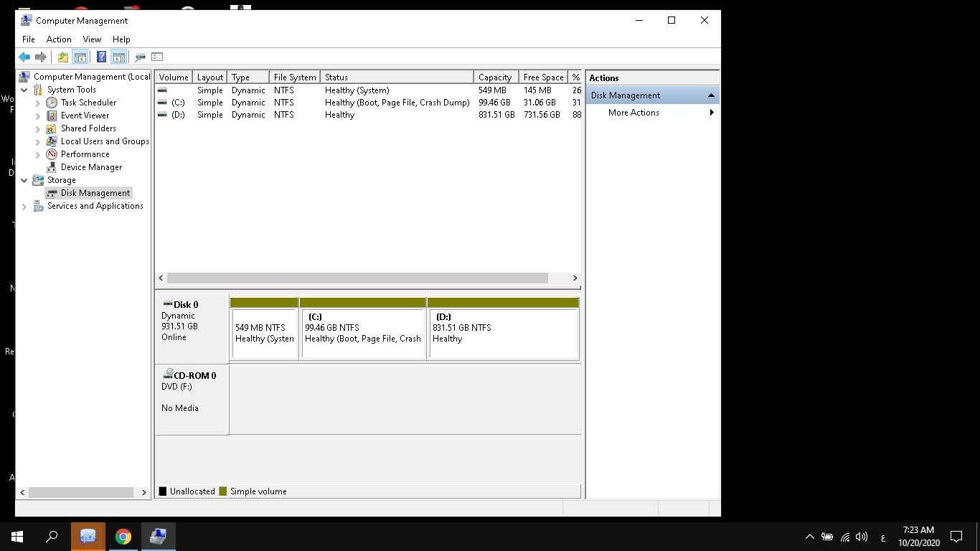Click the Performance icon in tree
The image size is (980, 551).
click(x=52, y=154)
